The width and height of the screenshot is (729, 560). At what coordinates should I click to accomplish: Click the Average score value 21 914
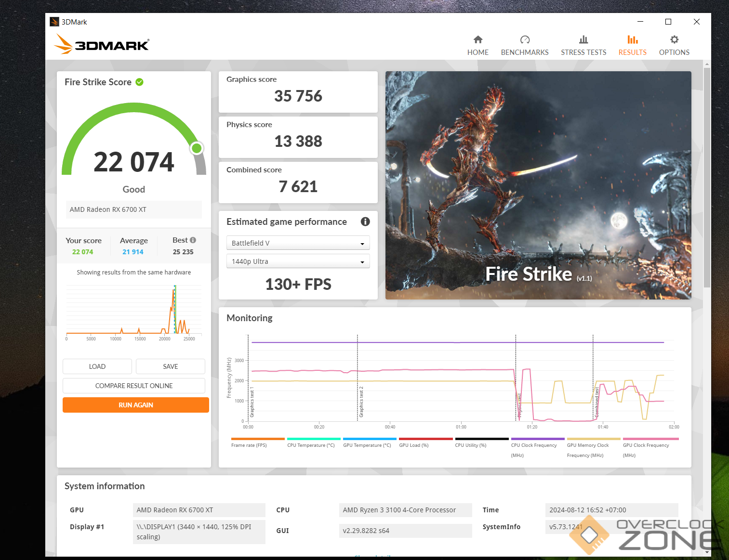[133, 252]
